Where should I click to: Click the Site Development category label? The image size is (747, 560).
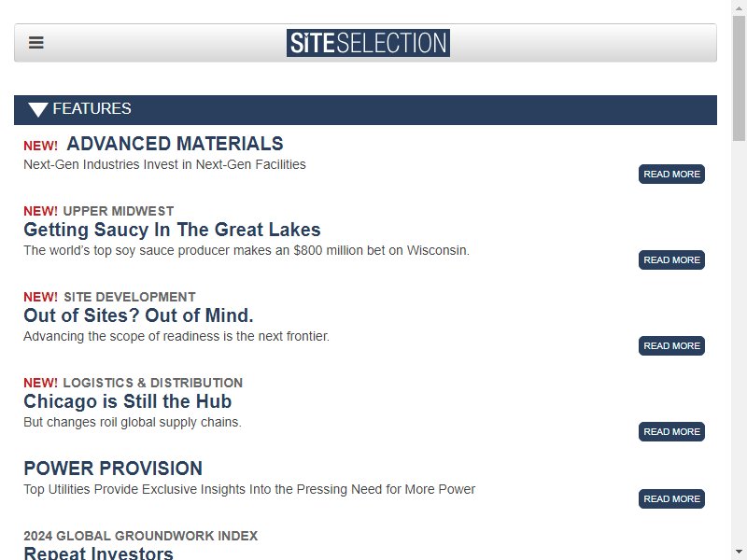[x=130, y=297]
